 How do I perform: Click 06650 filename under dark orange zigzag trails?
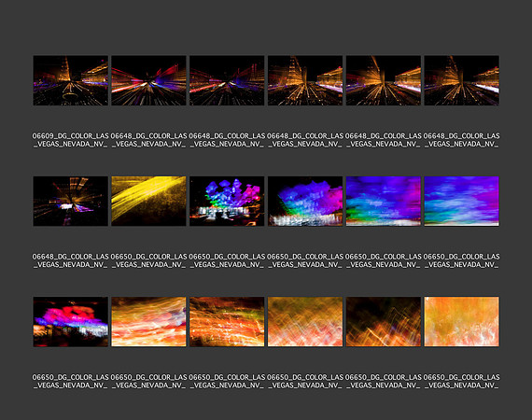(384, 381)
